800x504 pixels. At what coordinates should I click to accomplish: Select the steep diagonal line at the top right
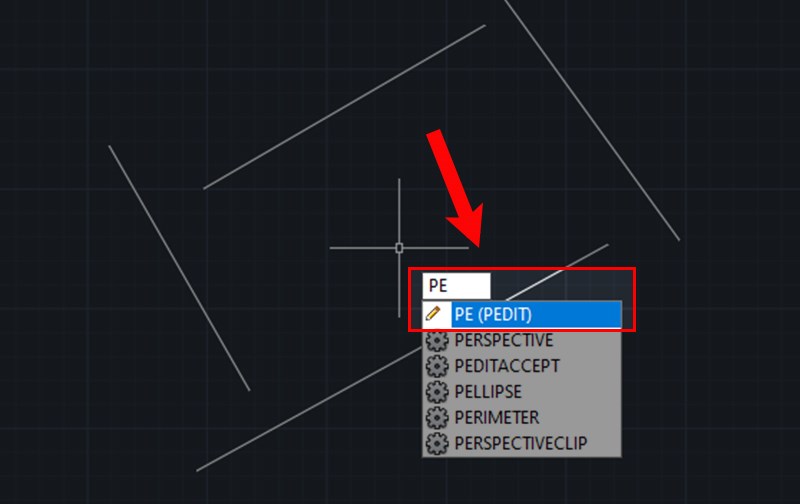tap(592, 120)
